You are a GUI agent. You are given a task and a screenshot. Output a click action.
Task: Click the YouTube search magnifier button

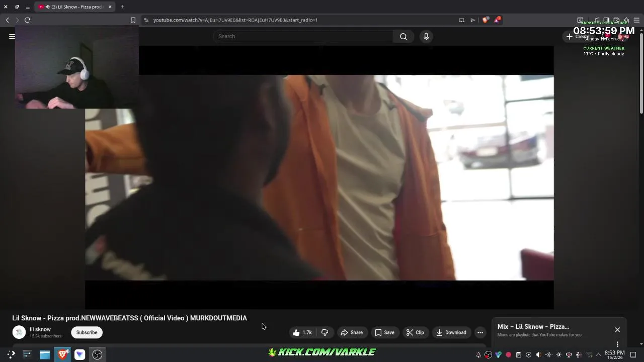pos(404,36)
